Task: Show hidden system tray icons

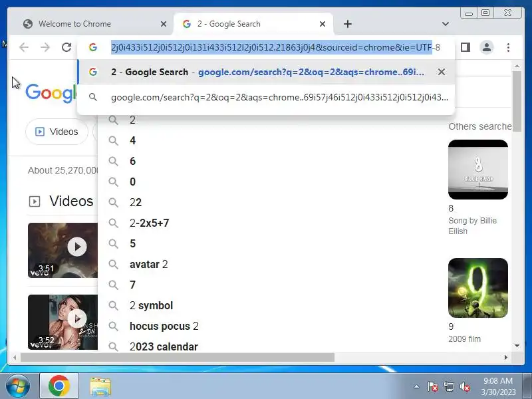Action: click(x=416, y=386)
